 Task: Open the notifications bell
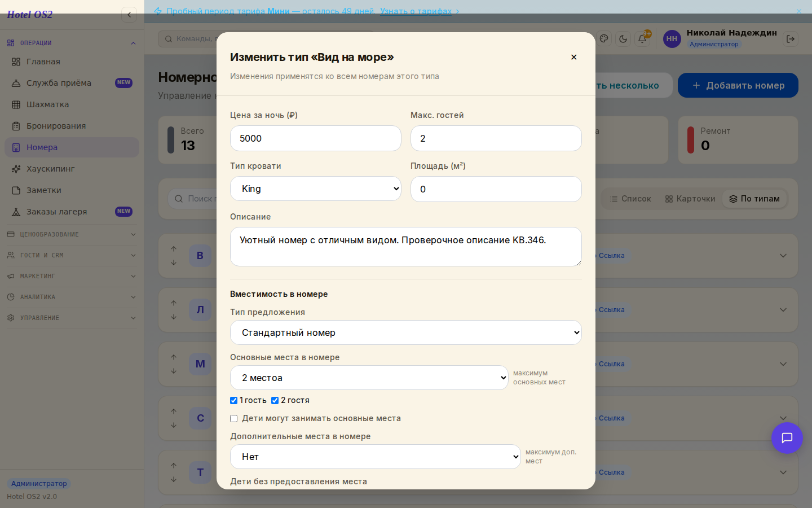click(x=642, y=39)
